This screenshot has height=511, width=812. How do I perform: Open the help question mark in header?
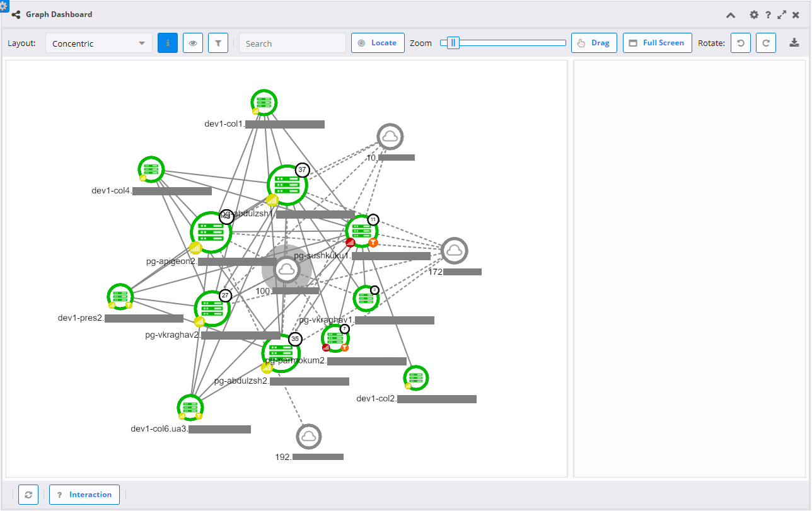click(768, 14)
